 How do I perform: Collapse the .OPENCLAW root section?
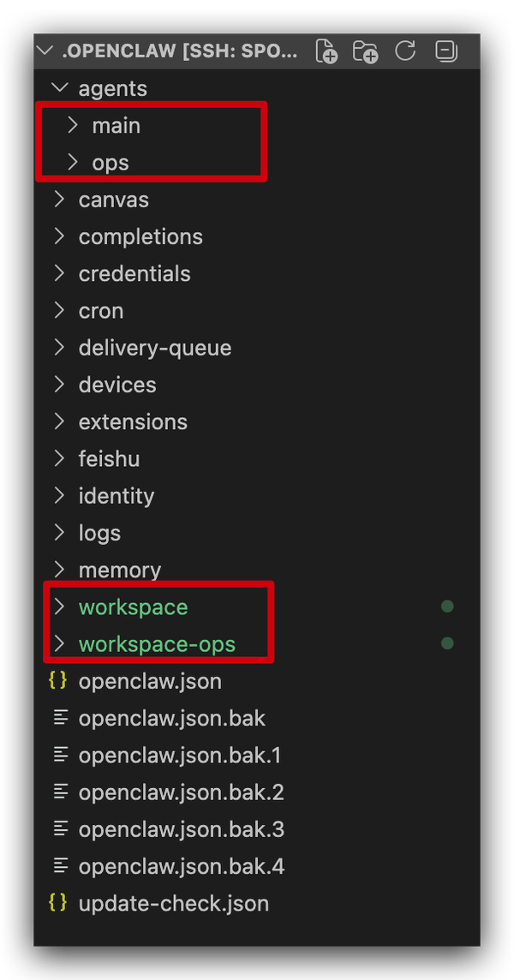tap(46, 51)
